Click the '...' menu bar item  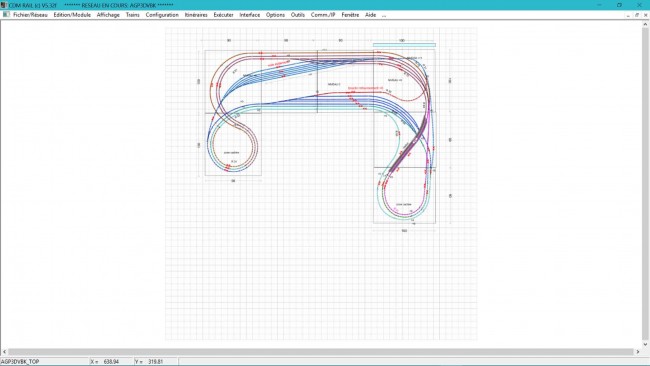pos(384,15)
